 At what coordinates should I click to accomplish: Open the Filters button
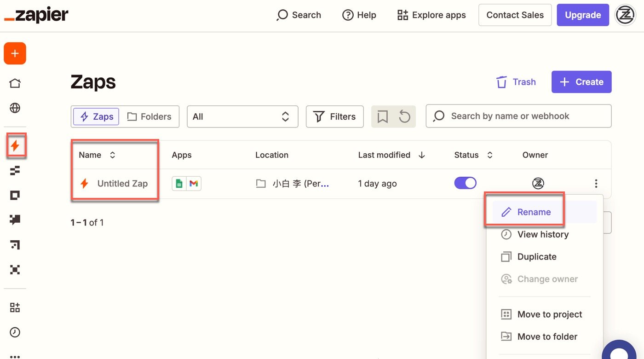[x=334, y=117]
